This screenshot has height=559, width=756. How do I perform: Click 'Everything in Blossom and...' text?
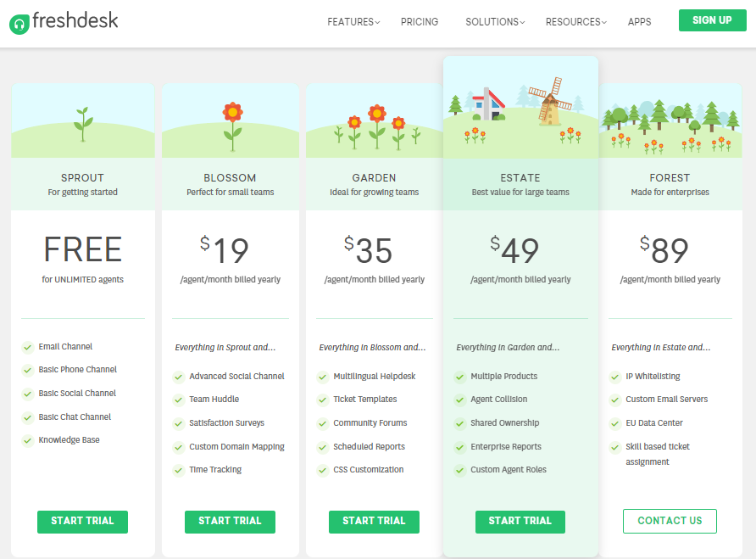click(372, 348)
